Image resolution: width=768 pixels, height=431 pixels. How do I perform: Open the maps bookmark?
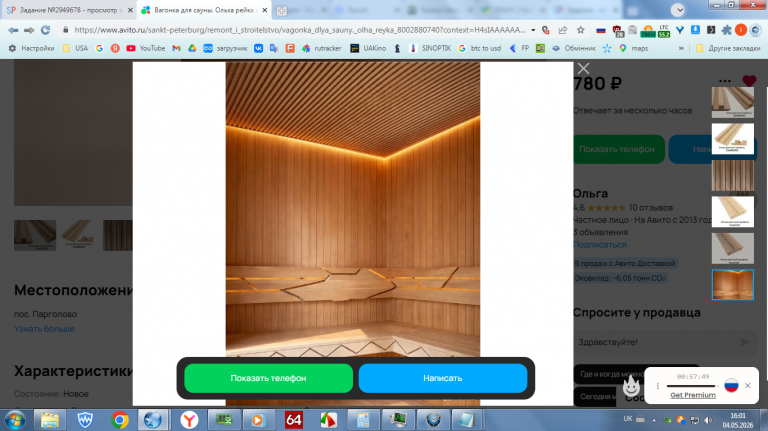point(633,48)
